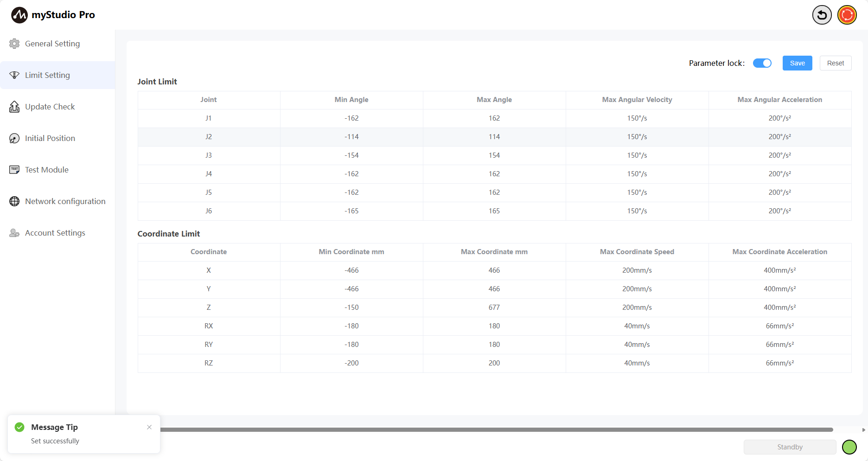This screenshot has width=868, height=461.
Task: Click the horizontal scrollbar at bottom
Action: point(496,430)
